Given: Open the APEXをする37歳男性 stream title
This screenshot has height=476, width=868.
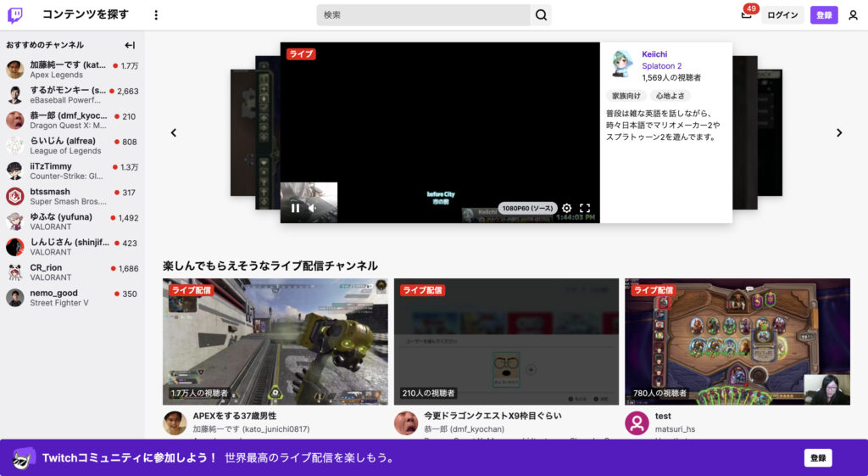Looking at the screenshot, I should coord(235,416).
